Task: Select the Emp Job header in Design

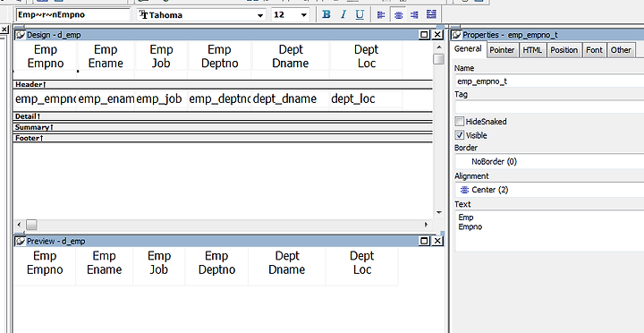Action: (161, 56)
